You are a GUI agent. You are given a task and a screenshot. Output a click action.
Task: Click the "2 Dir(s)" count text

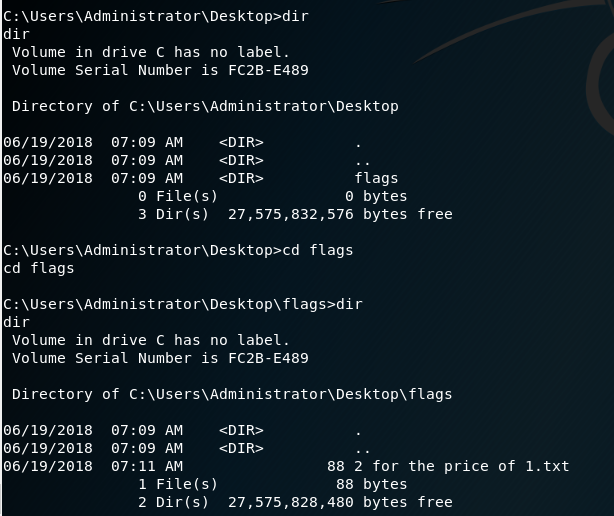click(174, 502)
